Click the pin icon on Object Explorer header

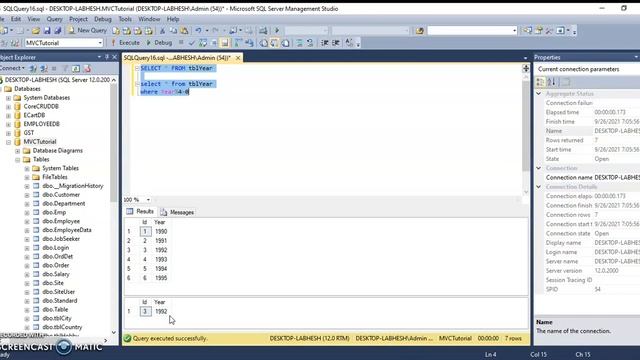[107, 57]
